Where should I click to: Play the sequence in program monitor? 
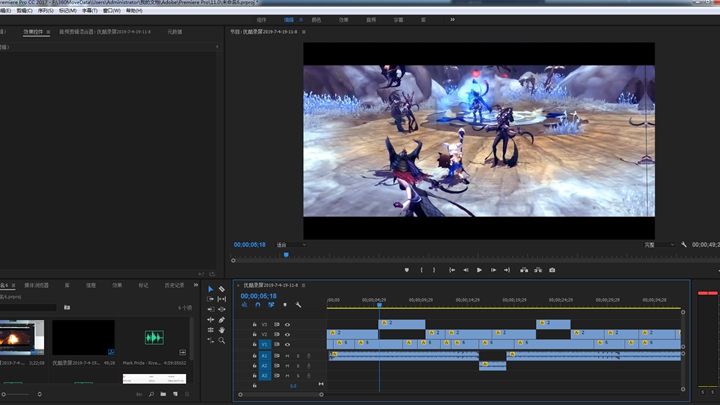tap(479, 270)
